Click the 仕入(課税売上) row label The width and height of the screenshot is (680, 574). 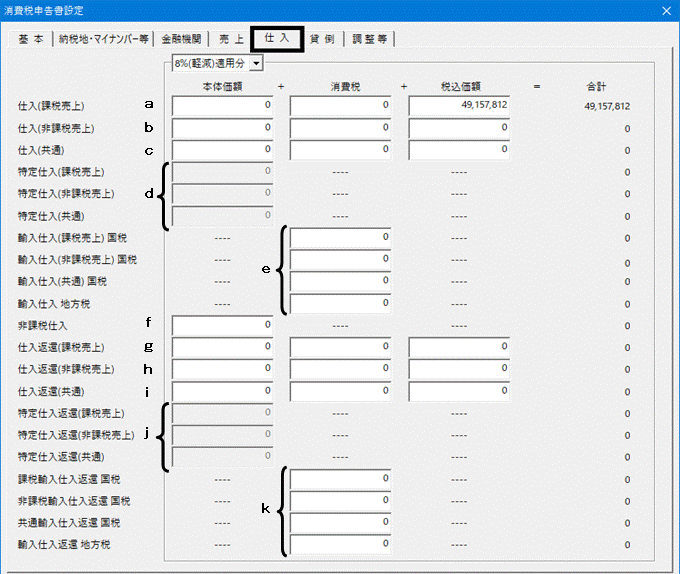[x=51, y=106]
